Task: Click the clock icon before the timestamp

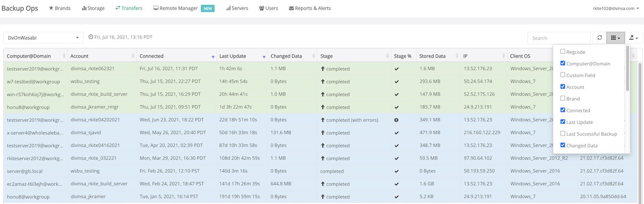Action: (x=91, y=38)
